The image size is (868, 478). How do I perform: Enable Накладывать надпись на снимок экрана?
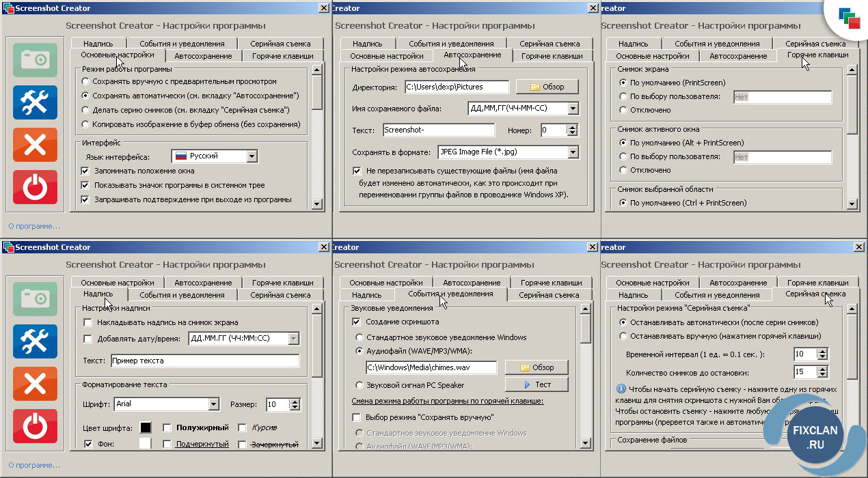(87, 322)
